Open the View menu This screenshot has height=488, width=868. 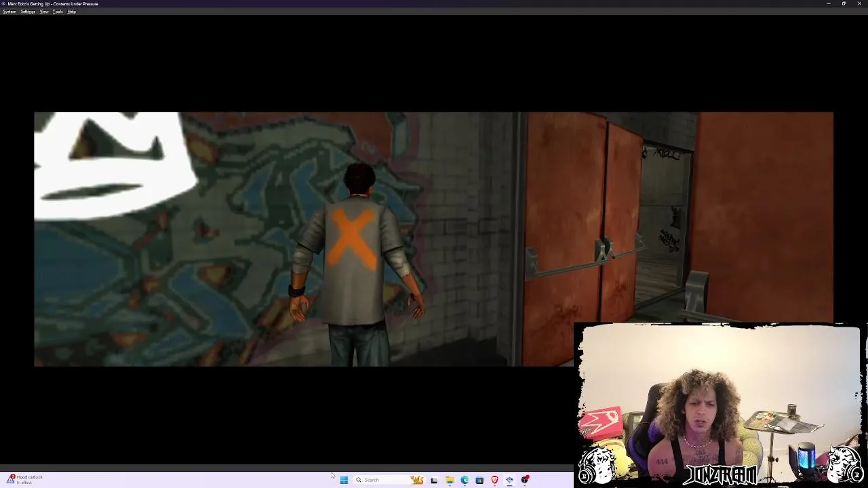click(44, 12)
